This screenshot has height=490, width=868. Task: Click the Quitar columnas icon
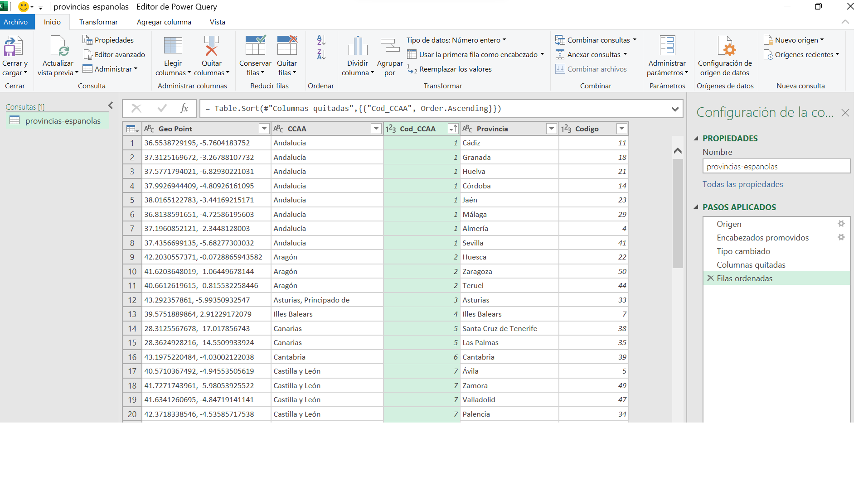click(211, 46)
